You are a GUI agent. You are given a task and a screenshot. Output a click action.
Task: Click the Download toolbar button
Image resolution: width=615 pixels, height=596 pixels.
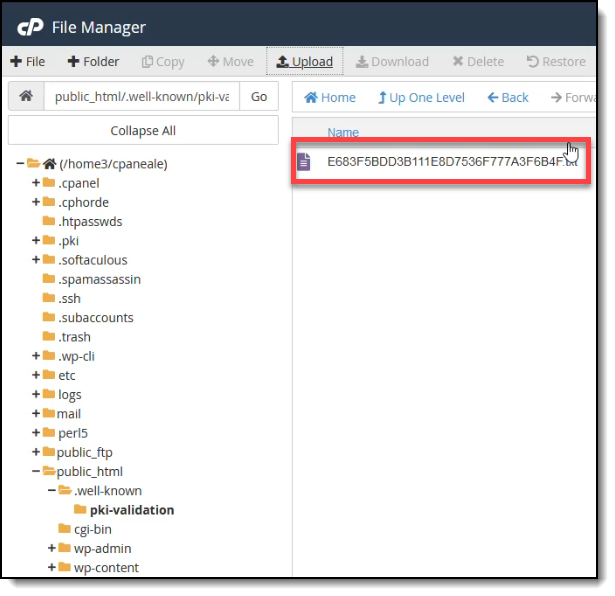tap(392, 61)
